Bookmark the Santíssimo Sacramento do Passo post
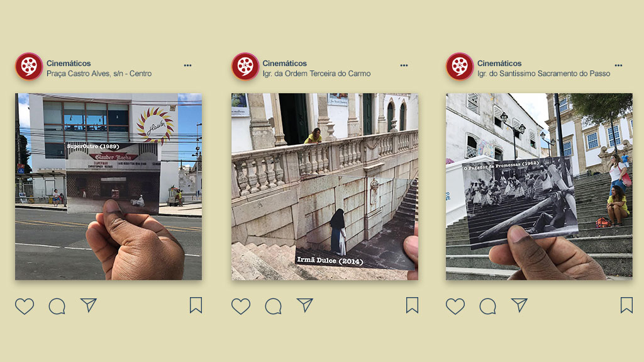 626,305
